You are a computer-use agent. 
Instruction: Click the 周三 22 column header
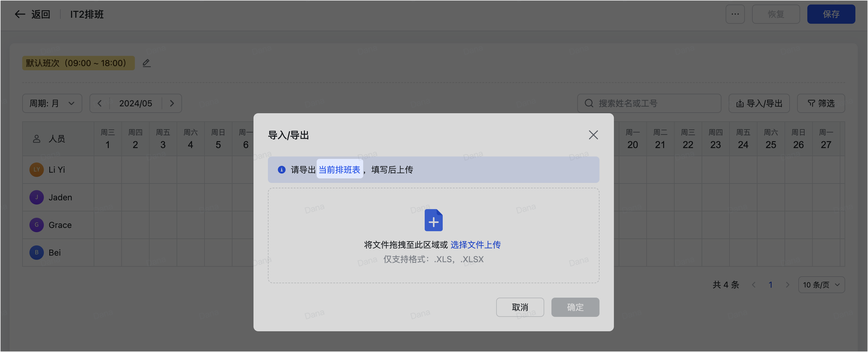click(x=687, y=138)
